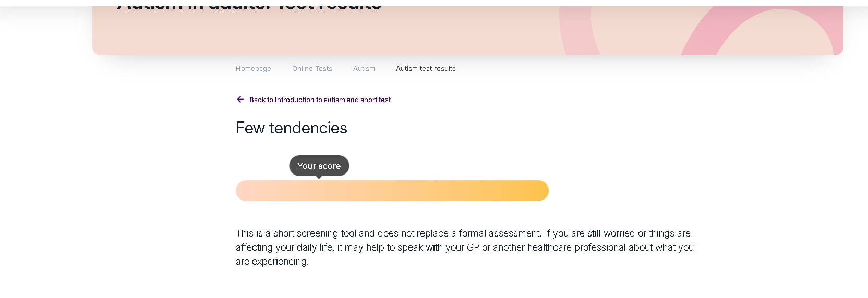Click the purple back arrow icon
Screen dimensions: 868x298
tap(240, 100)
